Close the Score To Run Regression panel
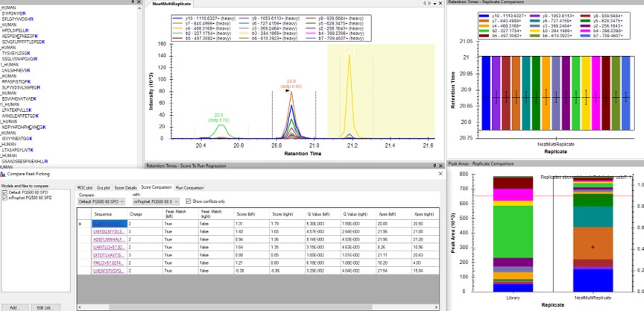This screenshot has height=311, width=644. click(x=441, y=166)
